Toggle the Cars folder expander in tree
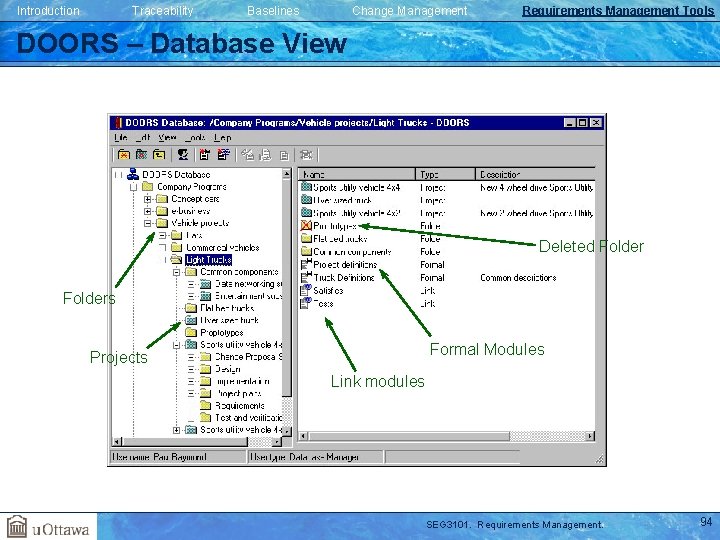This screenshot has width=720, height=540. click(162, 235)
